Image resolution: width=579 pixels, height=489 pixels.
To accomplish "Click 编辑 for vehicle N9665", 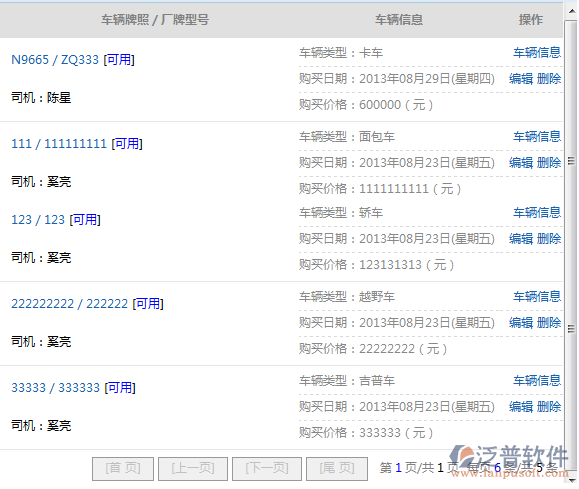I will [x=521, y=79].
